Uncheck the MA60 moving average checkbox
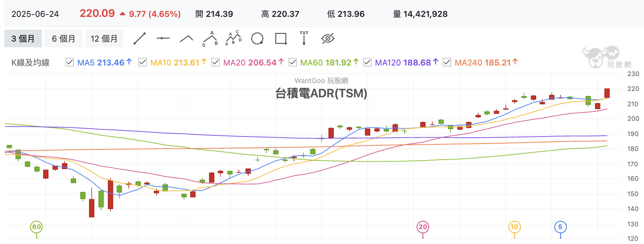Viewport: 644px width, 244px height. tap(293, 62)
